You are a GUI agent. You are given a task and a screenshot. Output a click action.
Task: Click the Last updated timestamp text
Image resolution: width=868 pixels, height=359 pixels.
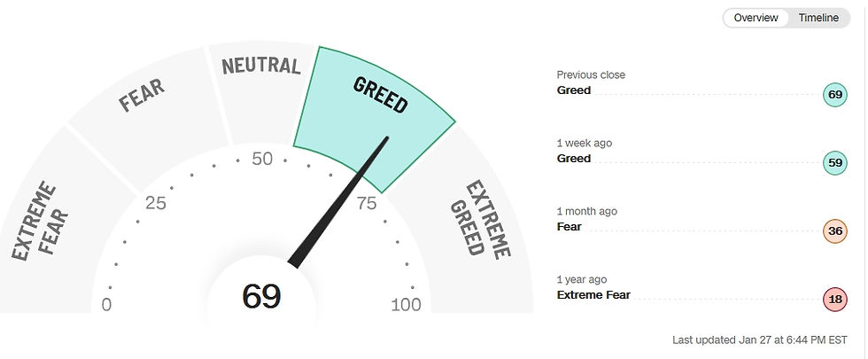[760, 340]
